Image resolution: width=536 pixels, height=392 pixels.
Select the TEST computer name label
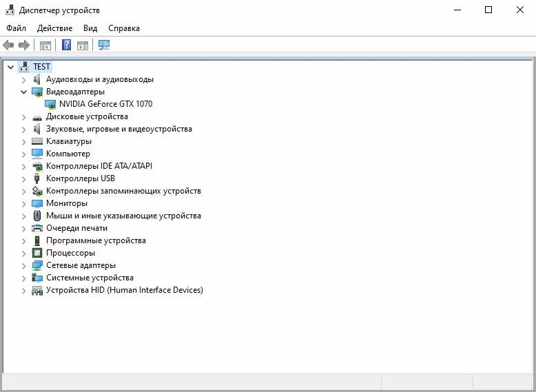(41, 67)
